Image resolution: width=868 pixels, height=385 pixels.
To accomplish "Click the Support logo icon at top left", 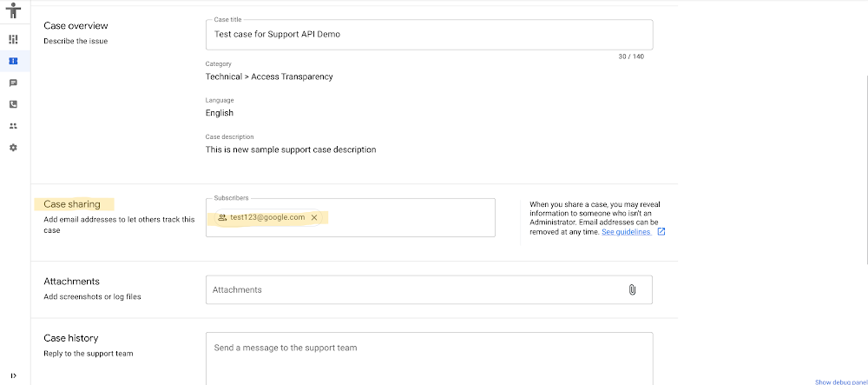I will point(12,12).
